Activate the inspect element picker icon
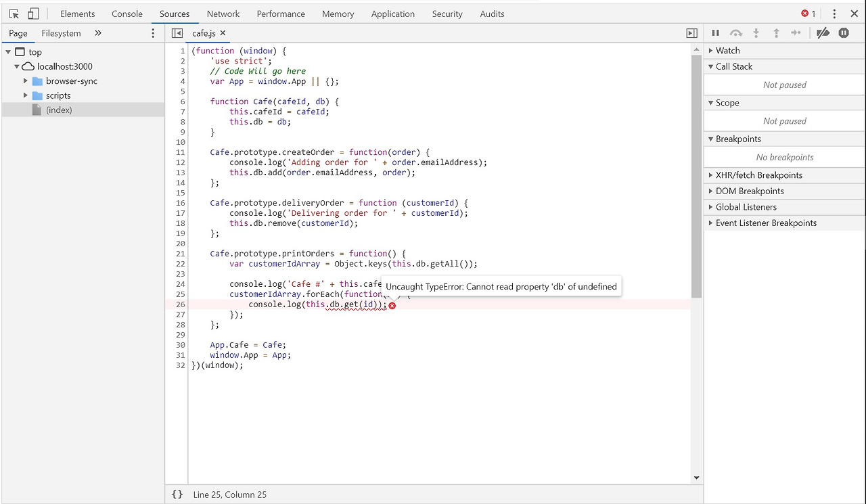The height and width of the screenshot is (504, 866). [x=14, y=14]
